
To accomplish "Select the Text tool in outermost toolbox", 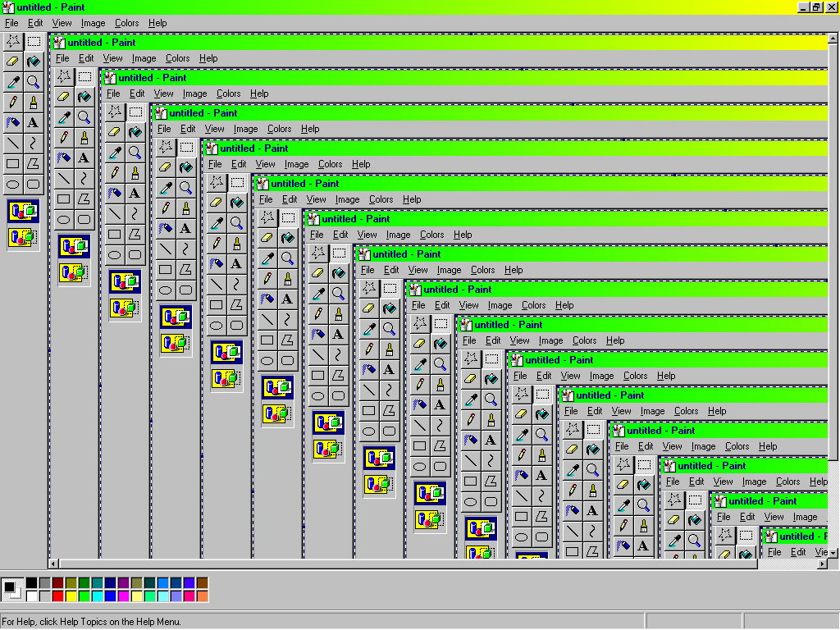I will click(x=33, y=123).
